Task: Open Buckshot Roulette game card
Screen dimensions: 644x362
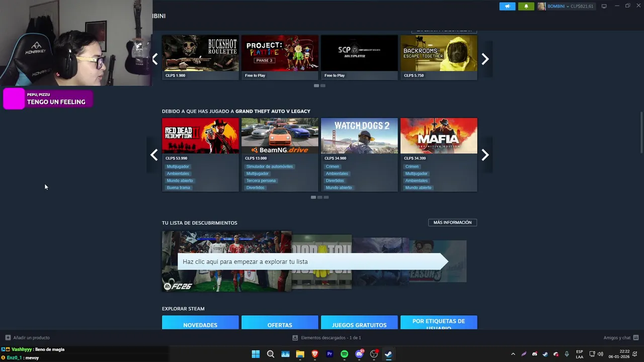Action: coord(200,57)
